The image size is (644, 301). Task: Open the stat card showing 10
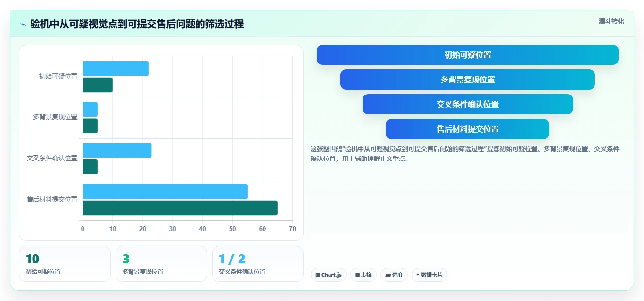(65, 264)
